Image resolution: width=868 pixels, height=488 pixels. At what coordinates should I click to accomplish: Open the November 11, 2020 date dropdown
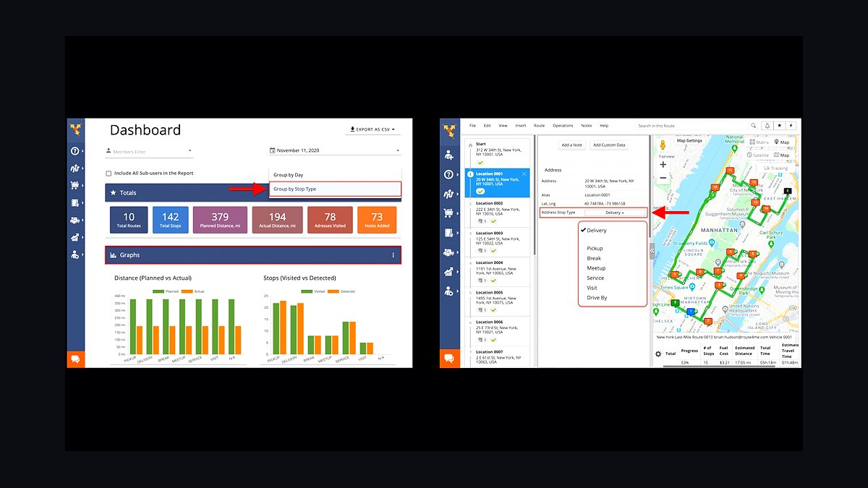click(334, 150)
